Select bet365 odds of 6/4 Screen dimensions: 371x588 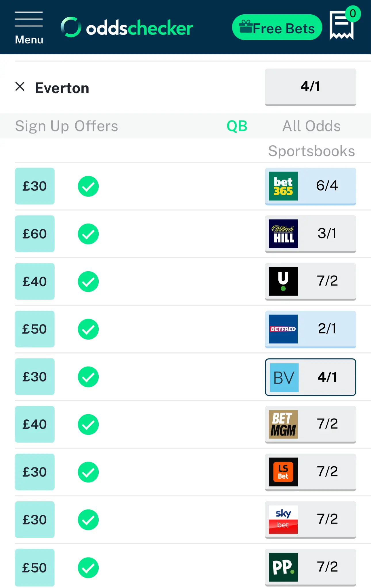pos(310,186)
